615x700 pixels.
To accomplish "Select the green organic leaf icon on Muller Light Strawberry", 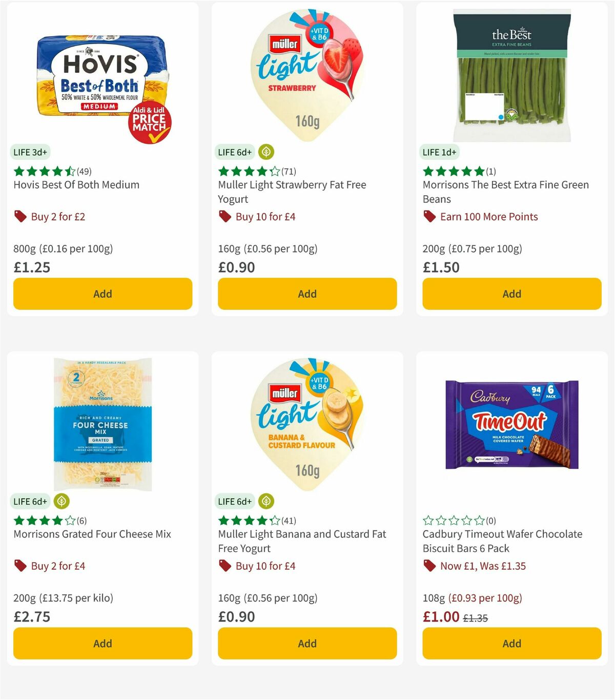I will pyautogui.click(x=266, y=152).
